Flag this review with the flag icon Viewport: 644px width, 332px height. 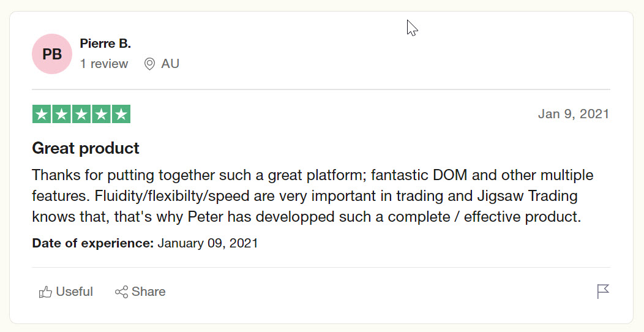point(603,292)
